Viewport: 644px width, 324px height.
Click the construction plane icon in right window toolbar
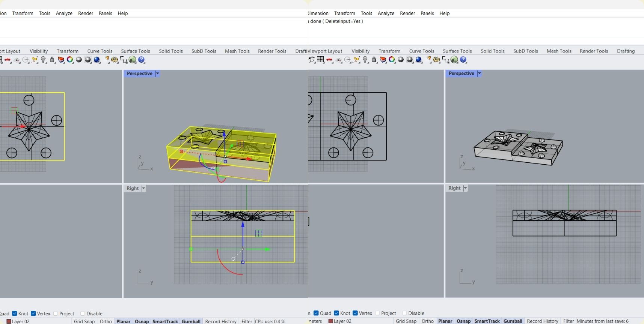(x=338, y=60)
